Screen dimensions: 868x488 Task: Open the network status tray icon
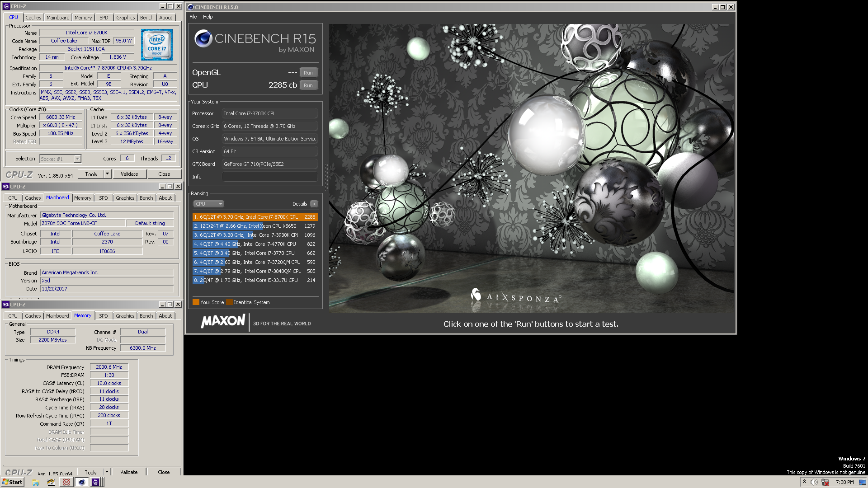(x=825, y=482)
